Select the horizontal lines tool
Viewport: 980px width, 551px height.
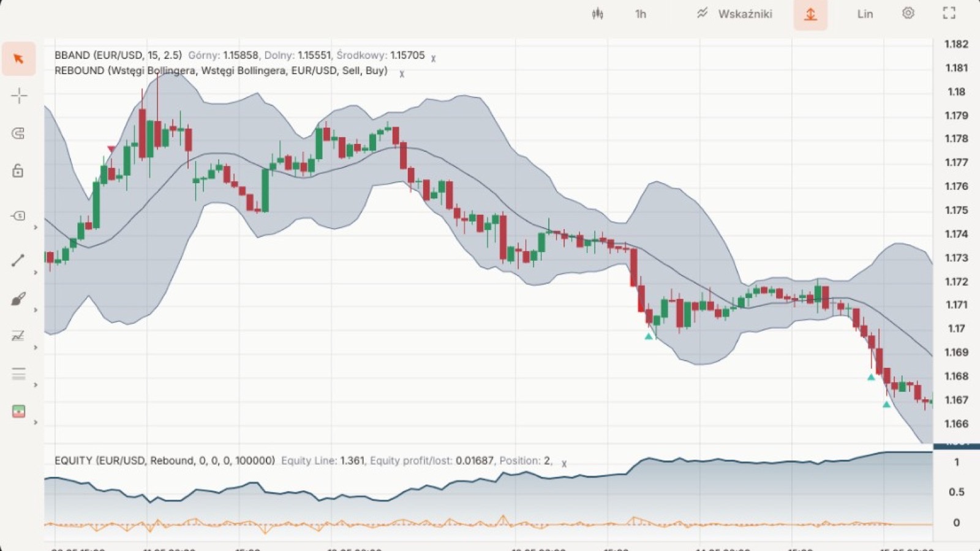click(18, 373)
